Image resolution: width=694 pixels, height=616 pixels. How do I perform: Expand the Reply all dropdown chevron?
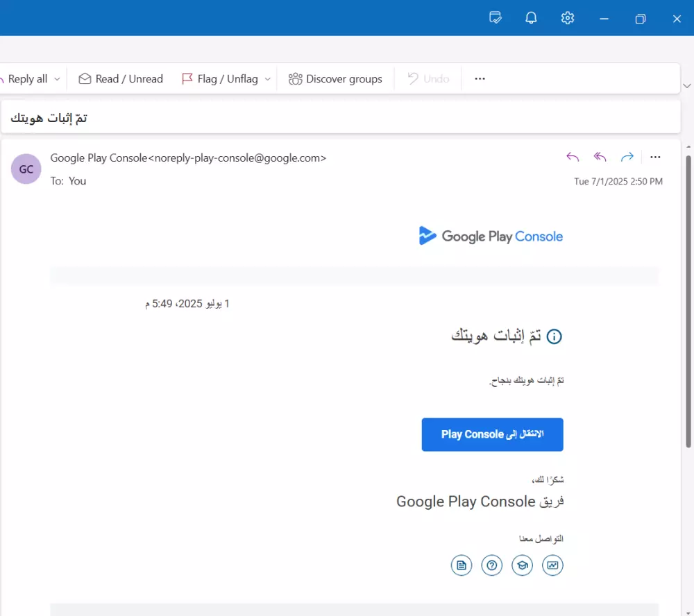[57, 78]
